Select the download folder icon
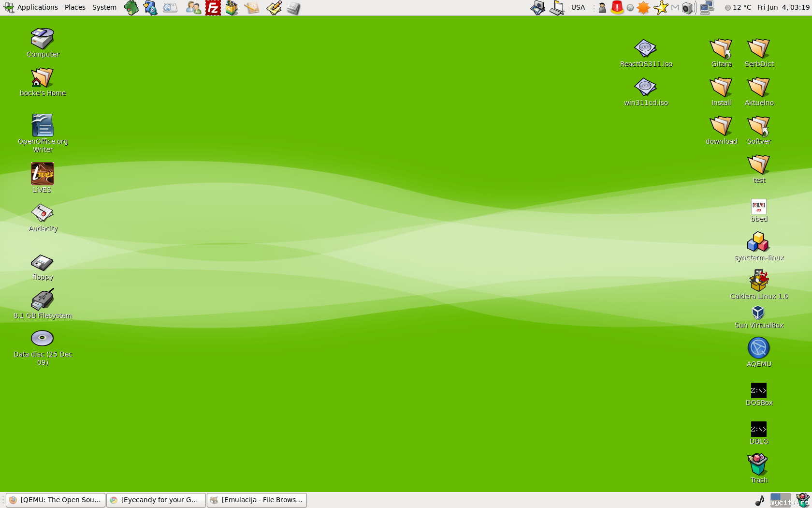The width and height of the screenshot is (812, 508). [x=721, y=131]
